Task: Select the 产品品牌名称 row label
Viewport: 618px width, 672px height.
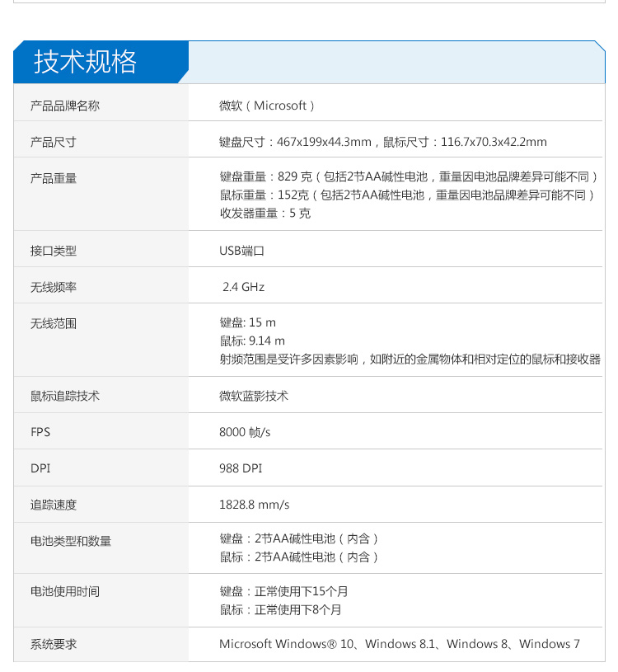Action: click(x=65, y=106)
